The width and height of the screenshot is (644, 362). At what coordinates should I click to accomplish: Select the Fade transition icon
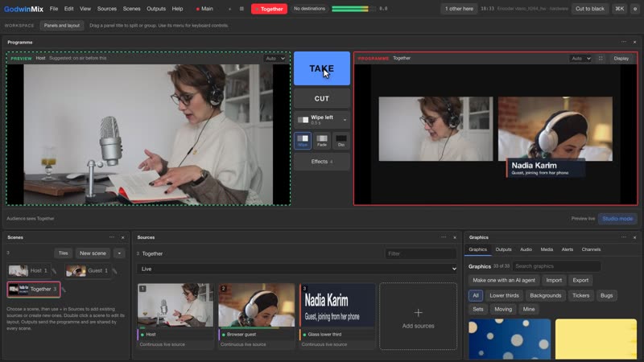point(322,140)
